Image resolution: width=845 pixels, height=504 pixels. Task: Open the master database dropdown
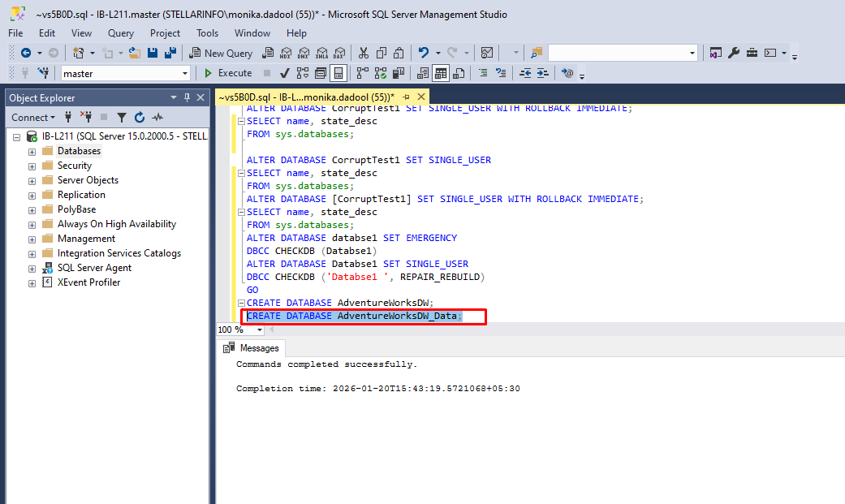(x=186, y=72)
